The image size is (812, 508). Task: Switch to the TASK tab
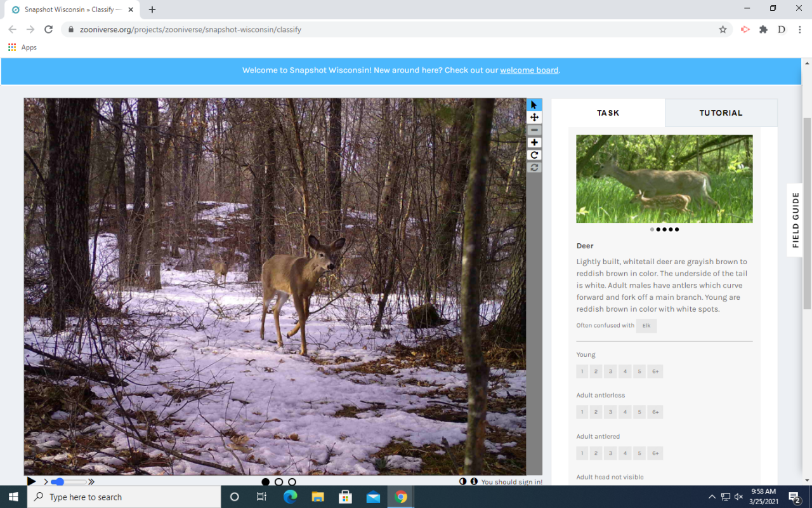[x=608, y=113]
